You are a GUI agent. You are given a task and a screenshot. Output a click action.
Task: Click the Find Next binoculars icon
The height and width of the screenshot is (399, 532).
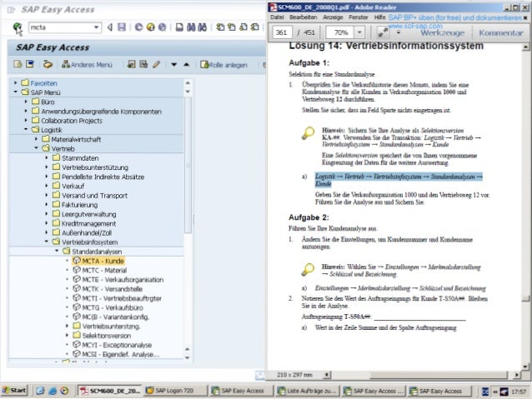point(203,27)
